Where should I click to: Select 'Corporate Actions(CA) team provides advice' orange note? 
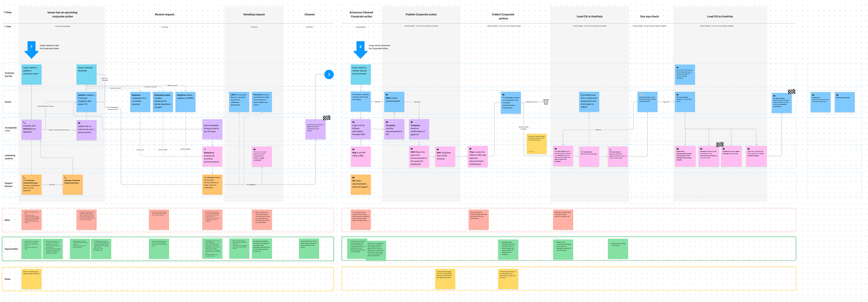31,184
